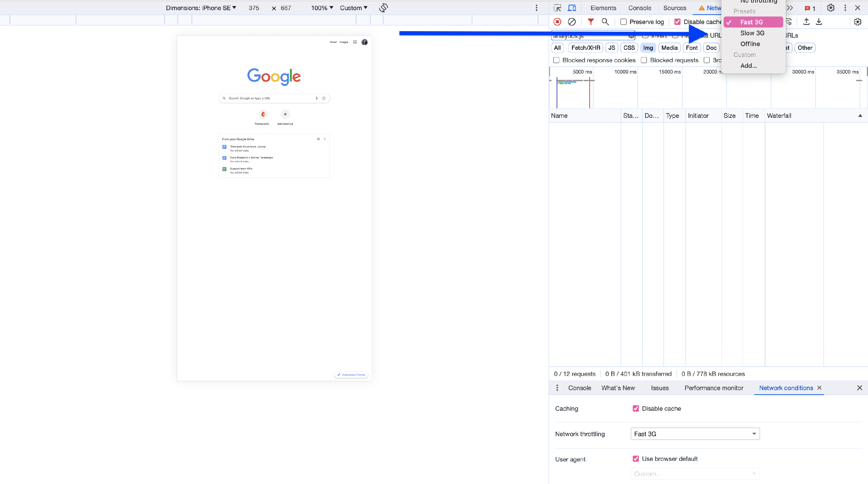This screenshot has height=484, width=868.
Task: Click the analytics.js filter text field
Action: [590, 36]
